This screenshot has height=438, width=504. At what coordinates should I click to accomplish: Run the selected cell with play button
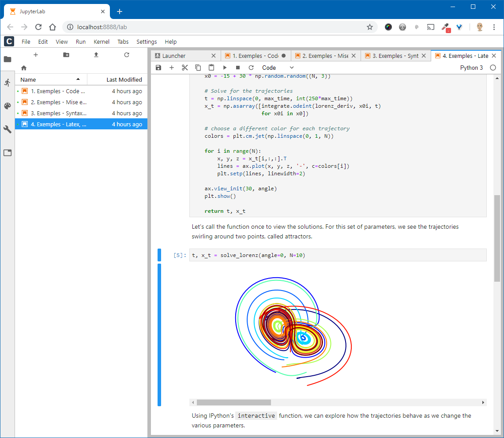click(225, 68)
